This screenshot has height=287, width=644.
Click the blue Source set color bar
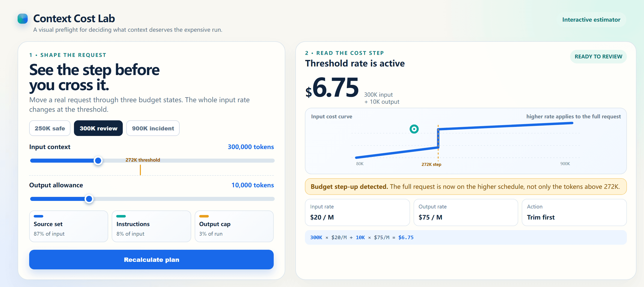[x=38, y=216]
